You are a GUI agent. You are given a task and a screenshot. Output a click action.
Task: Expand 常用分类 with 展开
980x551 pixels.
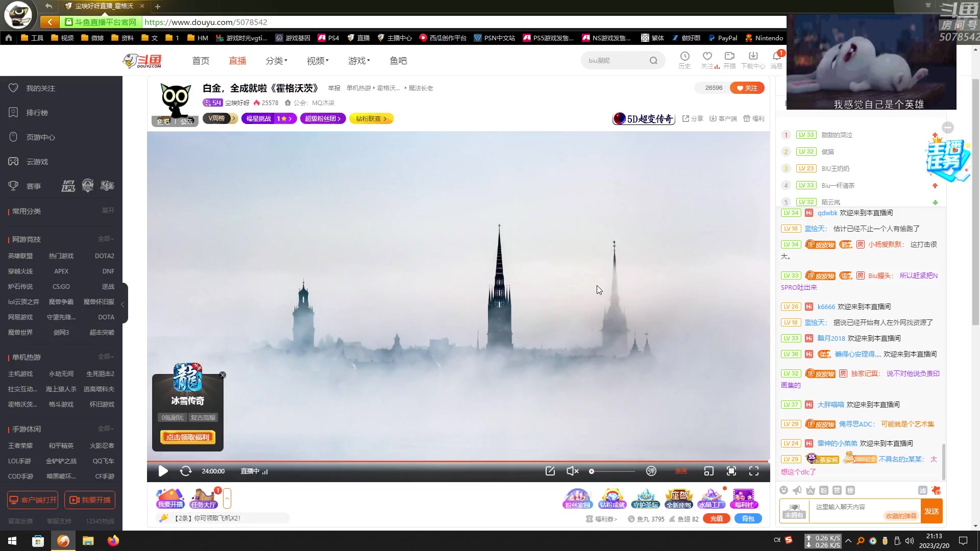[x=108, y=211]
